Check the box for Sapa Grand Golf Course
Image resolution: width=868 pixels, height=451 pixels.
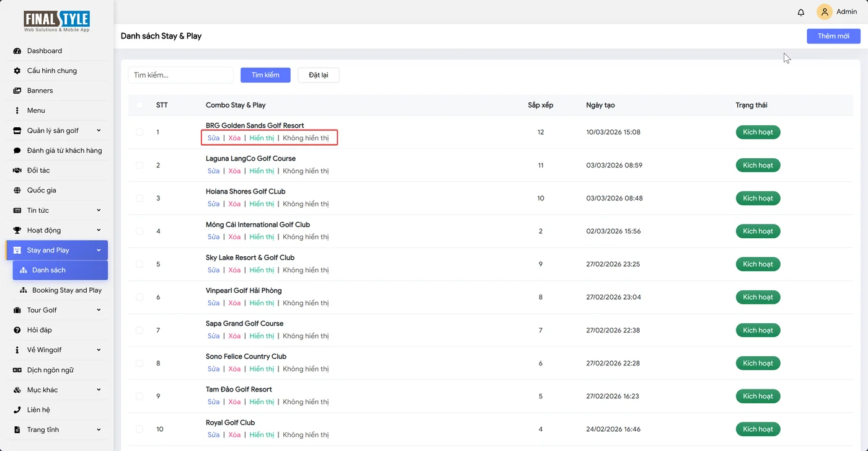click(x=139, y=330)
